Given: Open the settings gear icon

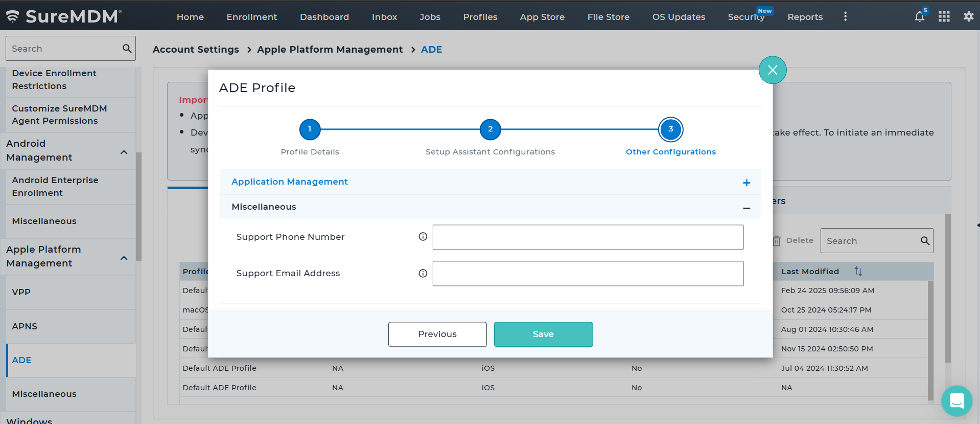Looking at the screenshot, I should click(968, 17).
